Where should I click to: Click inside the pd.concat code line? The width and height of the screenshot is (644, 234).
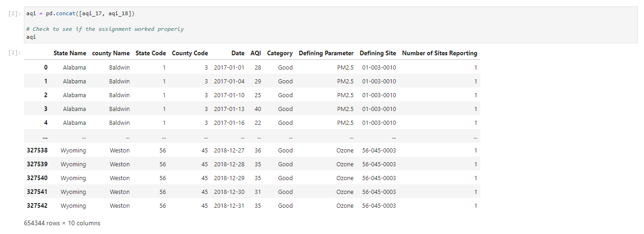point(80,14)
